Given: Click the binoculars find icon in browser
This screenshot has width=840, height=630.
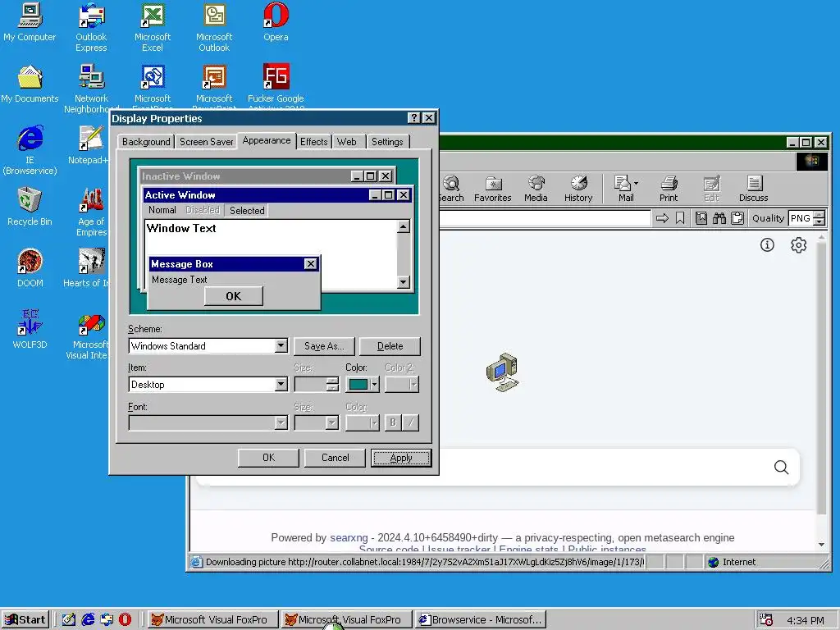Looking at the screenshot, I should point(719,218).
